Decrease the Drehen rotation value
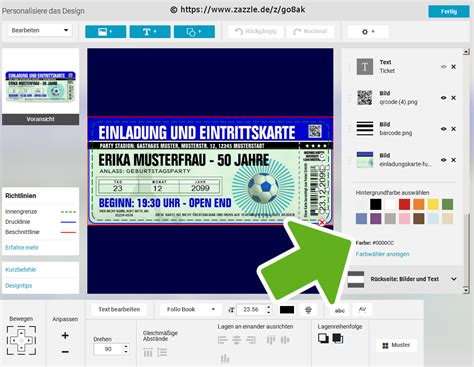Viewport: 474px width, 367px height. pos(126,352)
